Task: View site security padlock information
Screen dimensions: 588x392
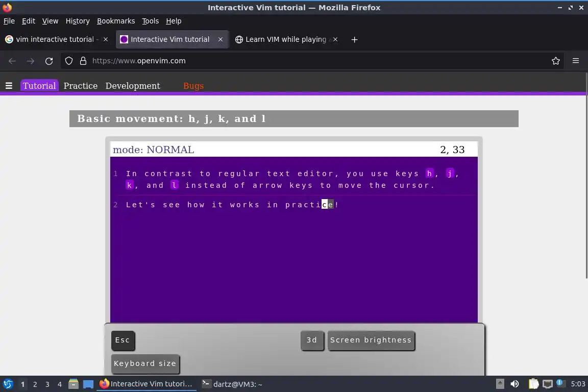Action: pos(83,61)
